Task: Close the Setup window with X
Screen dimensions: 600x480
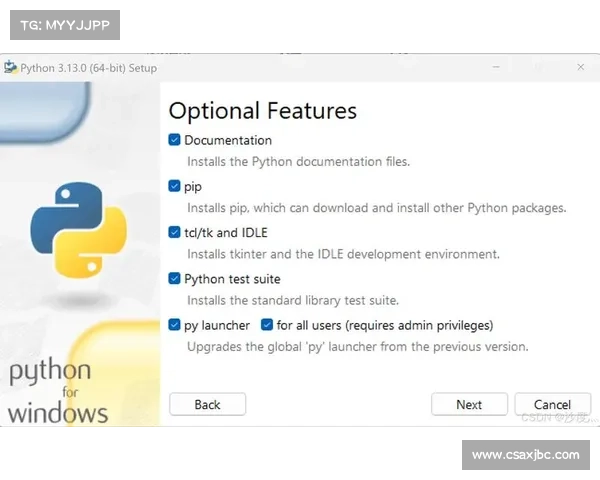Action: point(580,67)
